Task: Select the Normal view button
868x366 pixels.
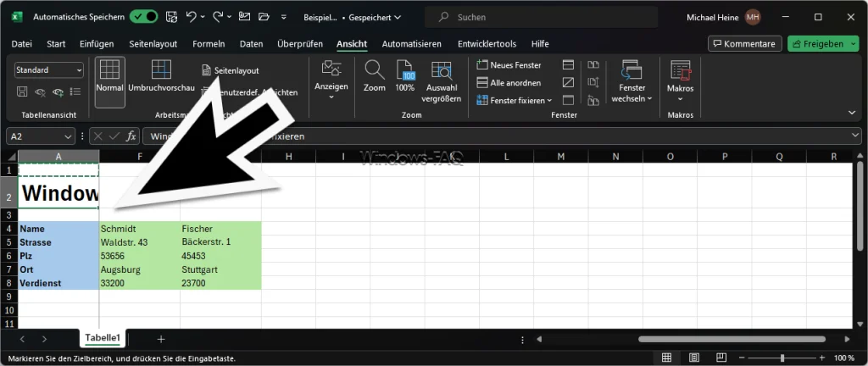Action: coord(109,82)
